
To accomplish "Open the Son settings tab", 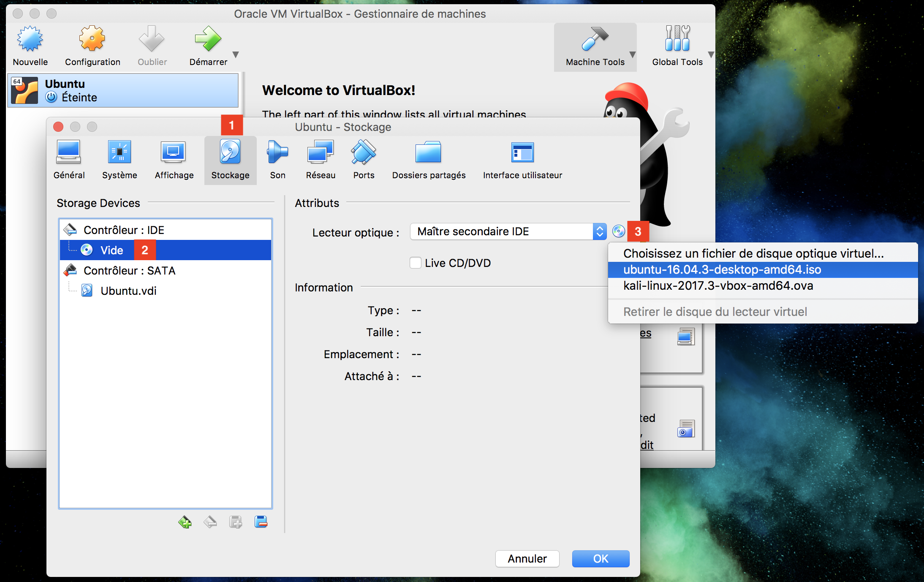I will coord(277,160).
